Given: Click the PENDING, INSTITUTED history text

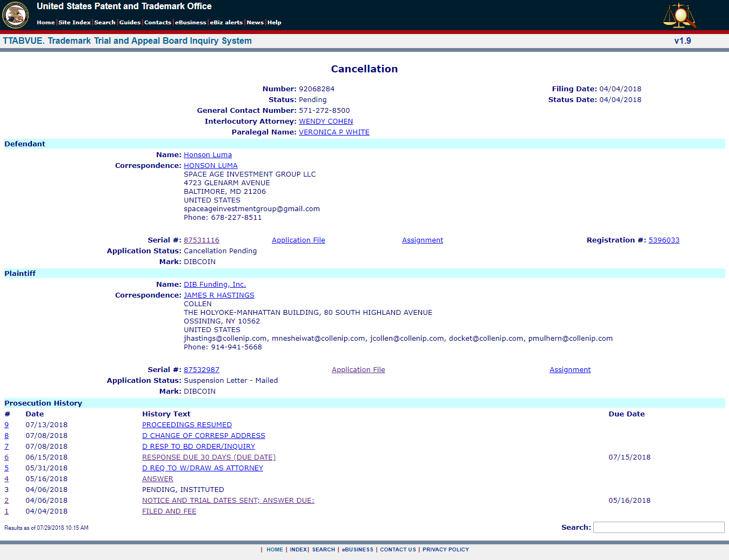Looking at the screenshot, I should click(x=183, y=490).
